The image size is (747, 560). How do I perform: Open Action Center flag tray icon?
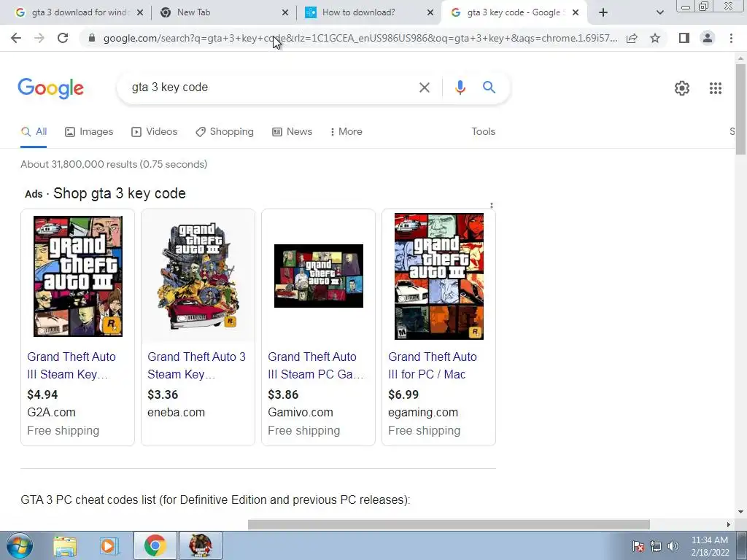coord(638,546)
